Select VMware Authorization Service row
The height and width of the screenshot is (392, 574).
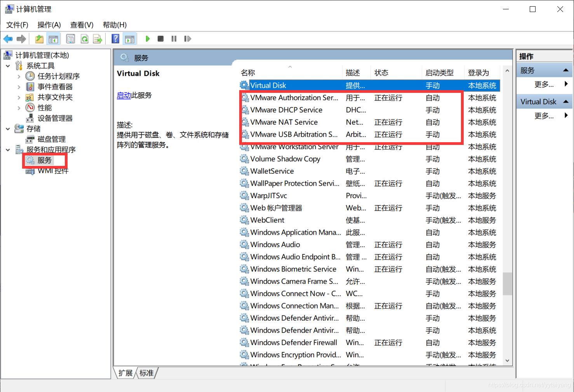tap(369, 98)
